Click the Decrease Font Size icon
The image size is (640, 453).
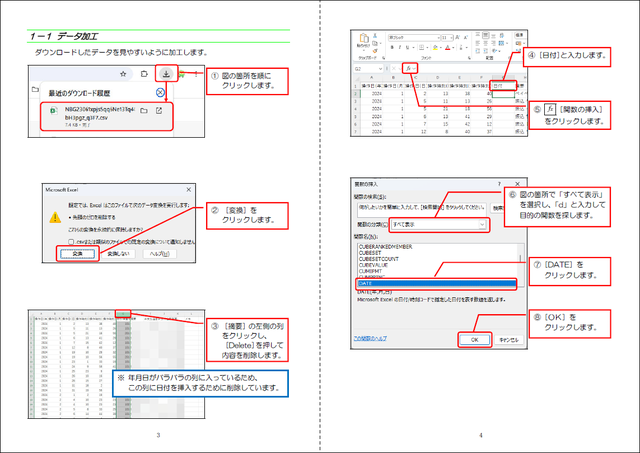click(466, 37)
